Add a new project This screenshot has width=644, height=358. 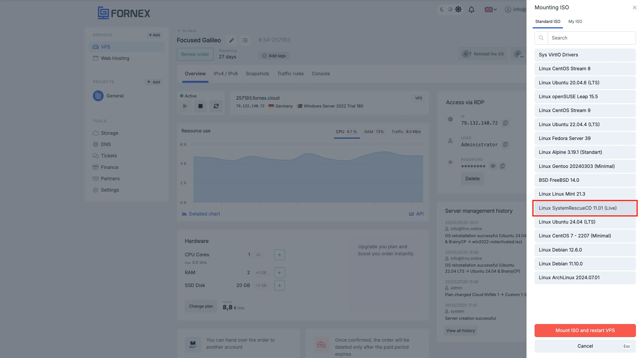click(x=153, y=82)
